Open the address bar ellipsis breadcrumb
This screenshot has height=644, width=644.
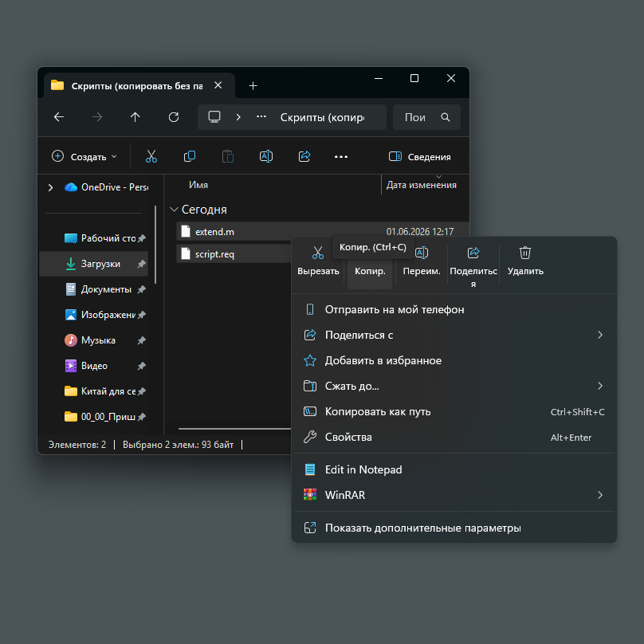pos(261,116)
